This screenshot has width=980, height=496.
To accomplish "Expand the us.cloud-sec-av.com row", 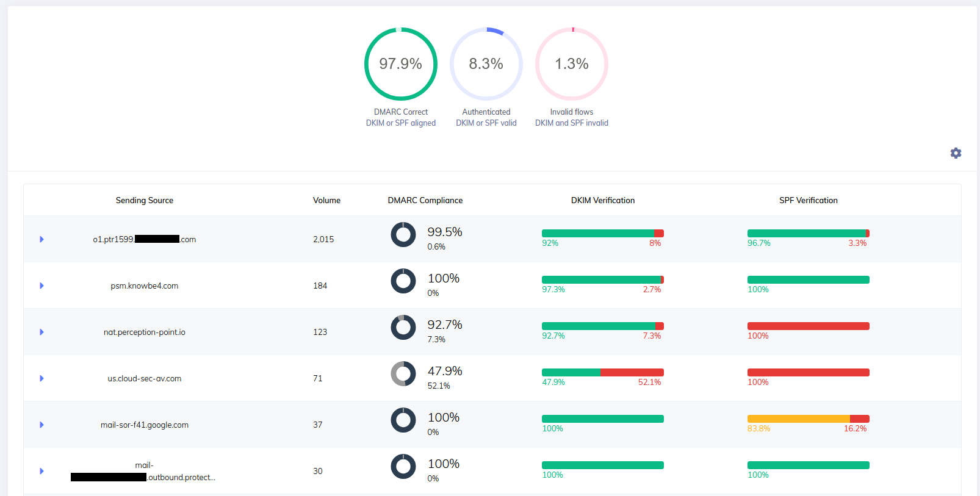I will pyautogui.click(x=41, y=378).
